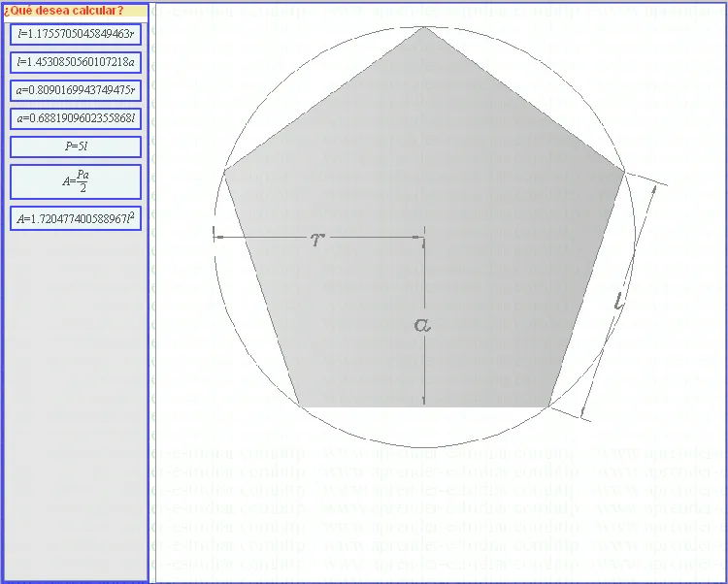
Task: Click the pentagon's right vertex
Action: tap(624, 173)
